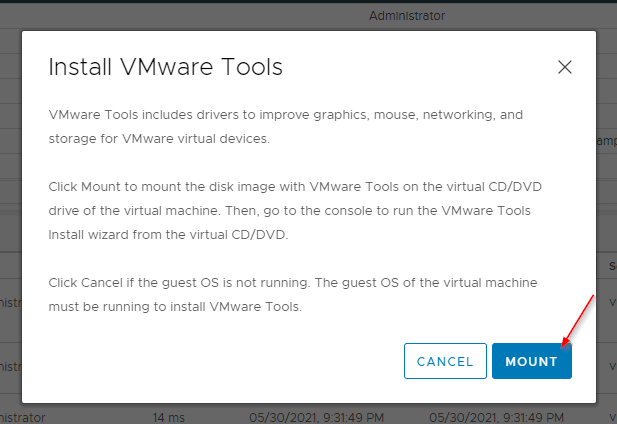The width and height of the screenshot is (617, 424).
Task: Click the truncated 'nistrator' cell in bottom row
Action: click(23, 417)
